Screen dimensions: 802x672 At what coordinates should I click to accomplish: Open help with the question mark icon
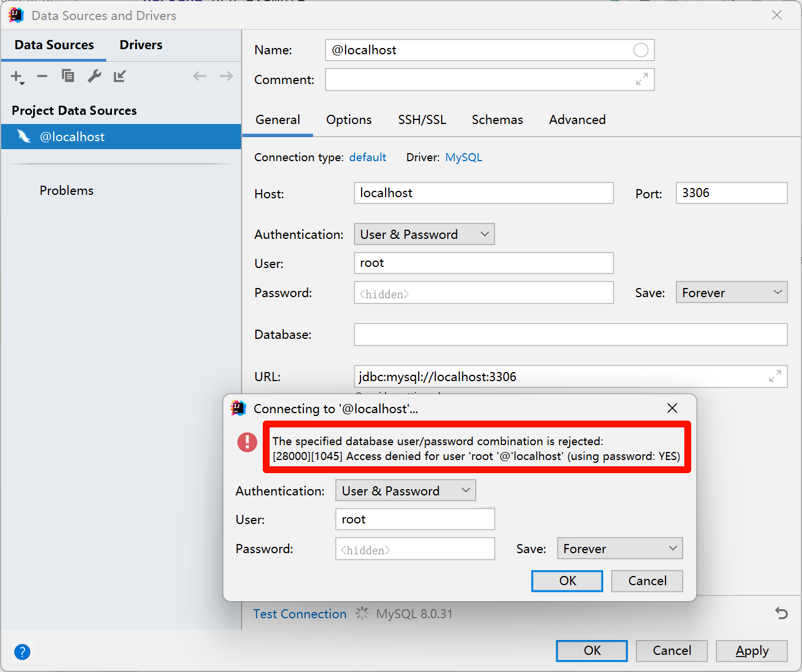coord(22,651)
